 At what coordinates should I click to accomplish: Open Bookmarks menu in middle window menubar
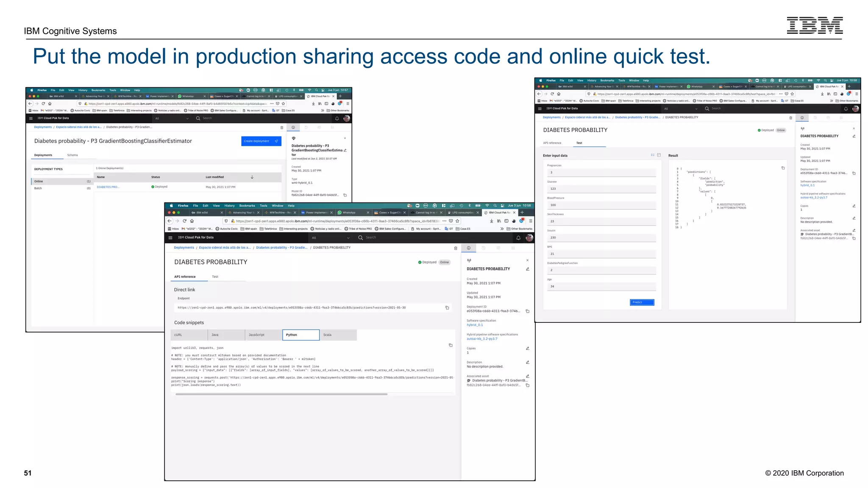coord(247,206)
